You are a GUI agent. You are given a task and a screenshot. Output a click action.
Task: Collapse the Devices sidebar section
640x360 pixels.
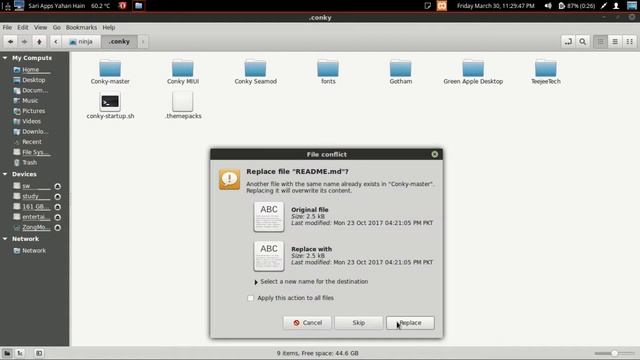pyautogui.click(x=5, y=174)
